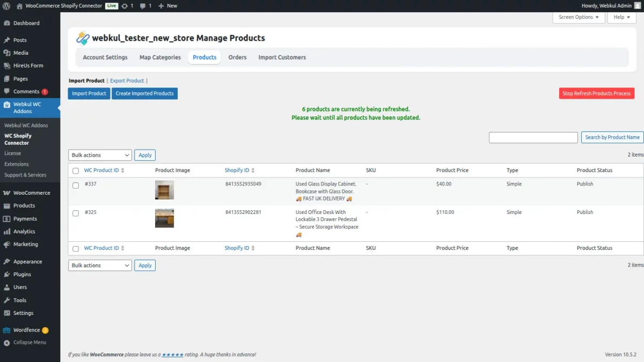The width and height of the screenshot is (644, 362).
Task: Click the updates refresh icon in admin bar
Action: [x=125, y=5]
